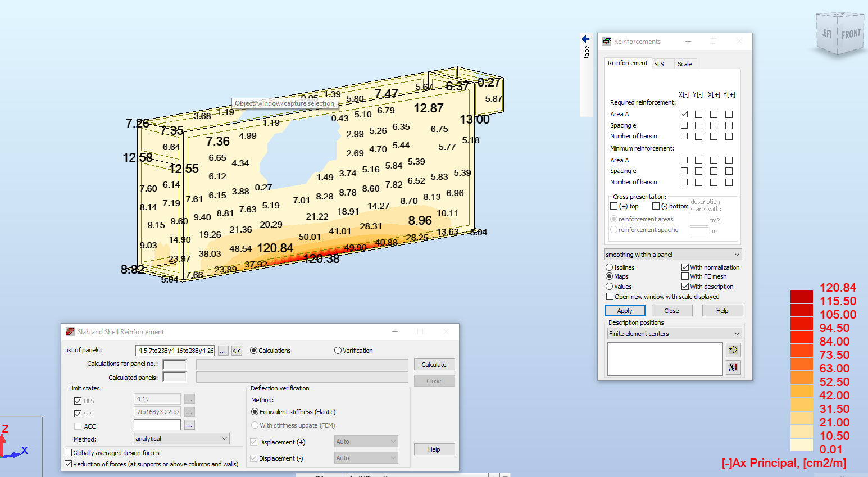The image size is (868, 477).
Task: Switch to the Scale tab
Action: (684, 64)
